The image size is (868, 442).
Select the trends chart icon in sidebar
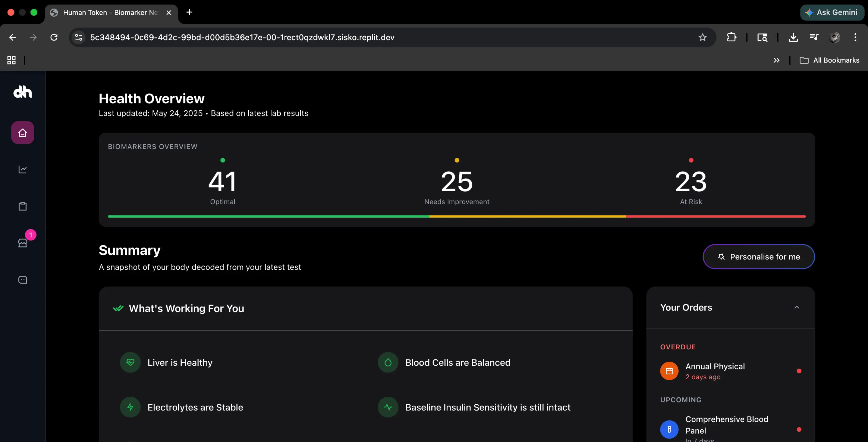point(22,169)
